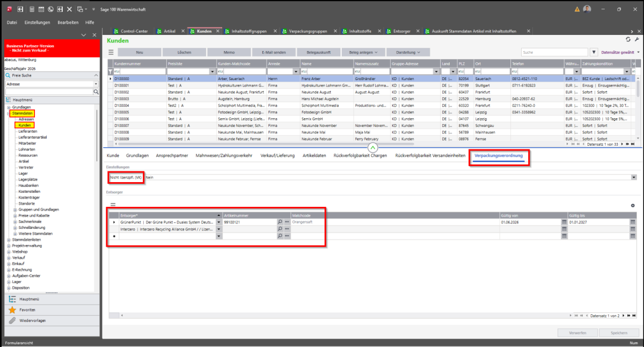Click the Löschen button
644x347 pixels.
[184, 52]
